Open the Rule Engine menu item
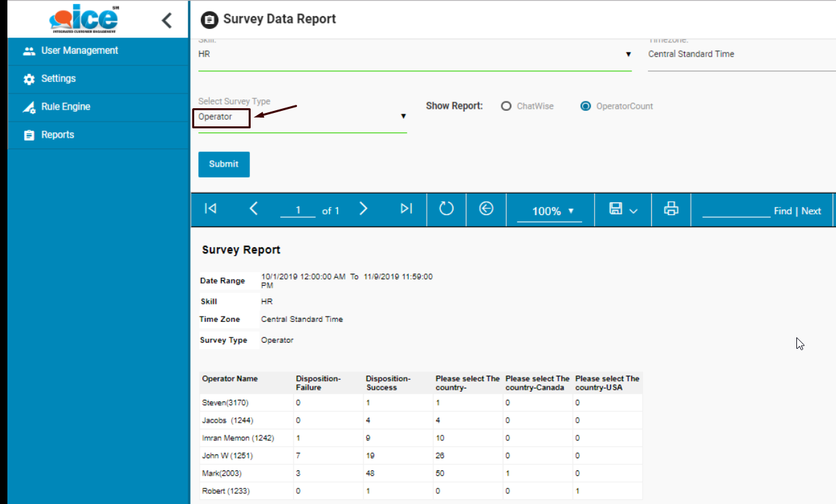Screen dimensions: 836x504 click(65, 107)
